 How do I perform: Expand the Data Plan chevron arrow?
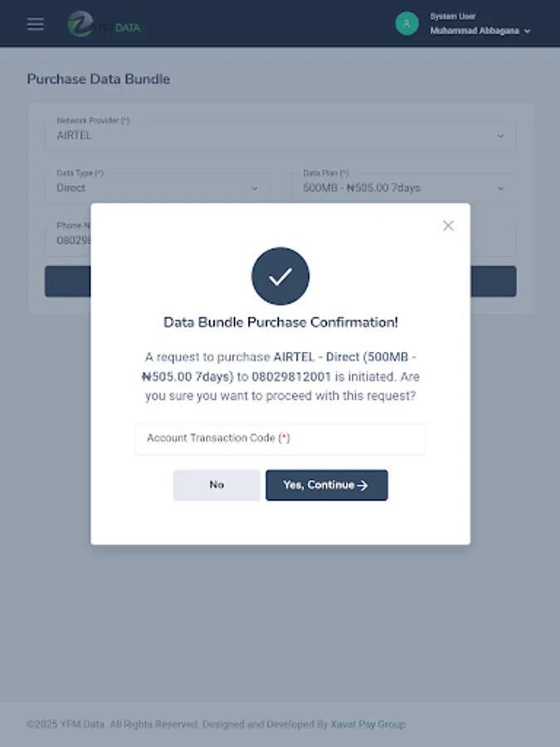click(499, 188)
